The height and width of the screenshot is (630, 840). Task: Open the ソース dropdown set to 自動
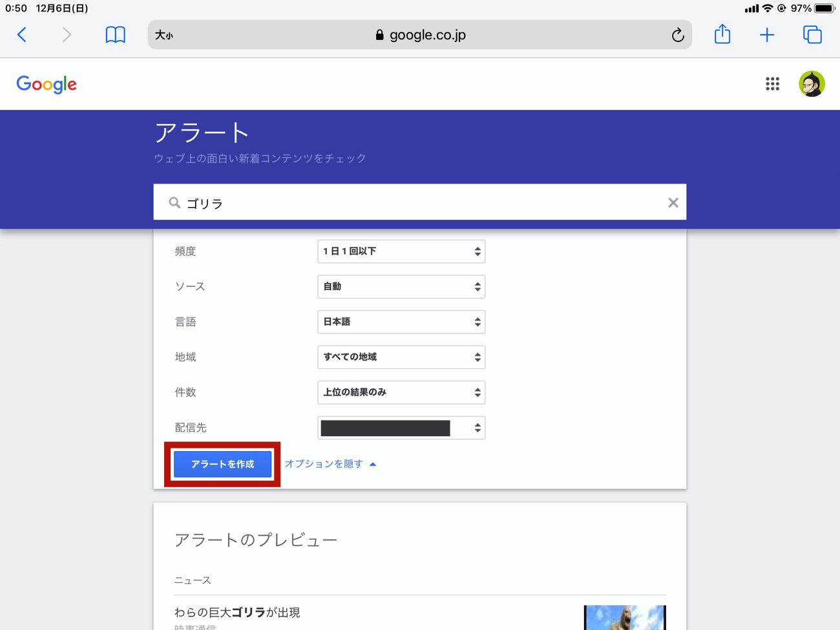pyautogui.click(x=401, y=286)
